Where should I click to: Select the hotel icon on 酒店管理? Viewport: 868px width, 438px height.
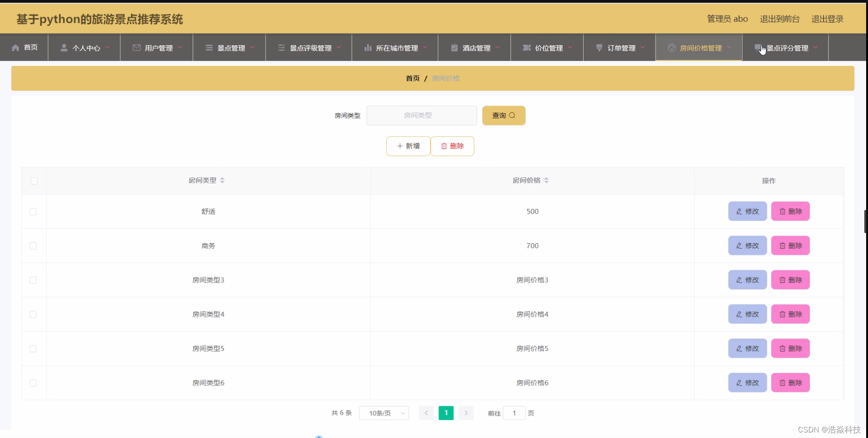pyautogui.click(x=454, y=47)
